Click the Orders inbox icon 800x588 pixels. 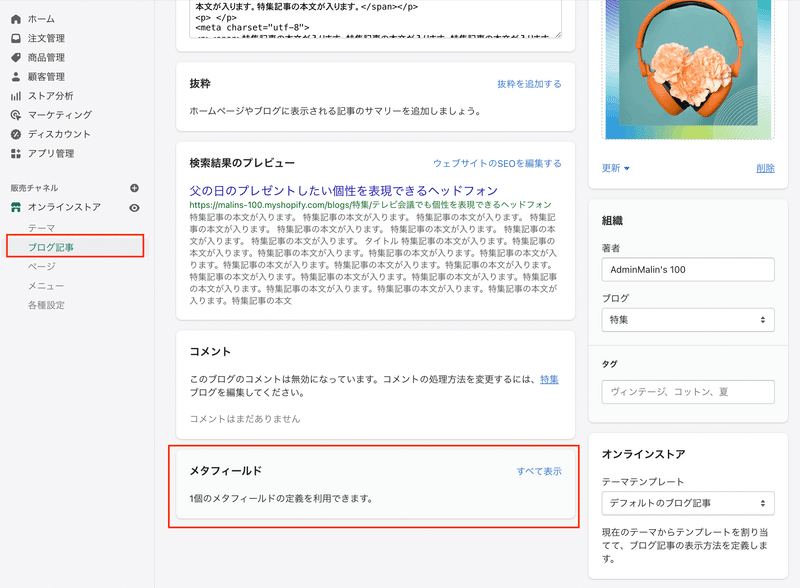tap(16, 38)
